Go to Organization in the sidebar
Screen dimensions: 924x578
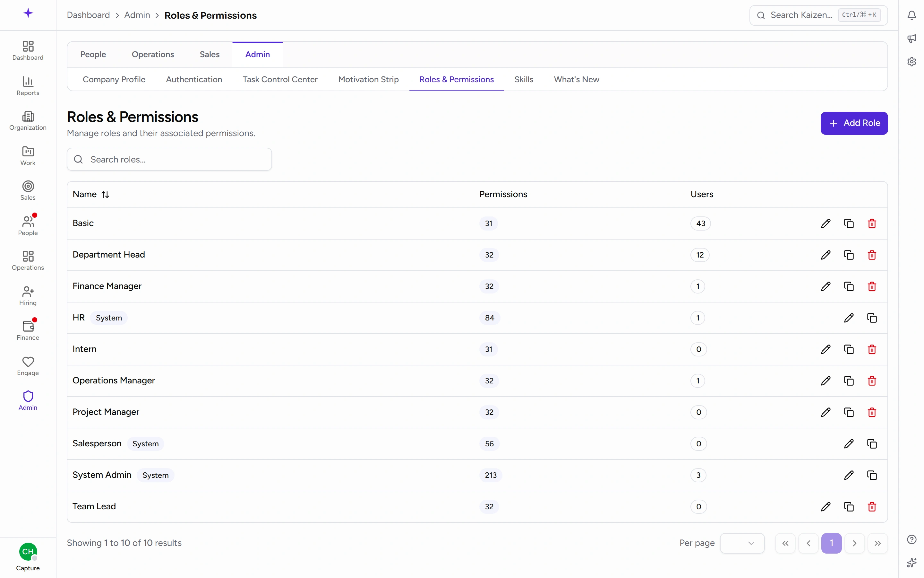pyautogui.click(x=28, y=120)
